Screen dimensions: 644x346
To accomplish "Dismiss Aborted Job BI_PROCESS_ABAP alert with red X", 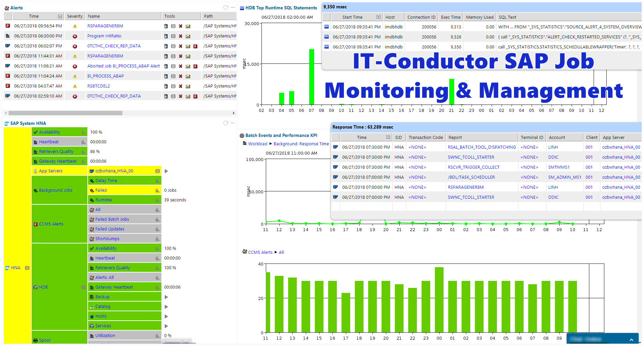I will point(180,66).
